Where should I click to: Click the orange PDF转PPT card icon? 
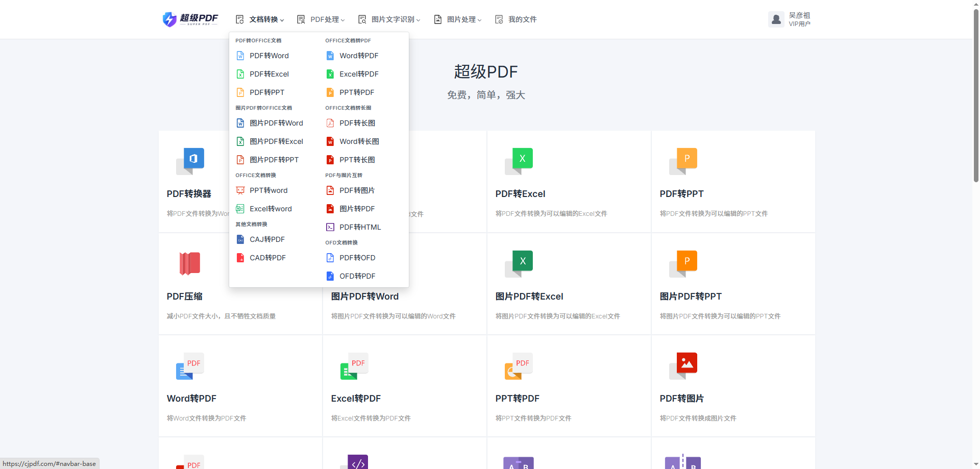683,161
